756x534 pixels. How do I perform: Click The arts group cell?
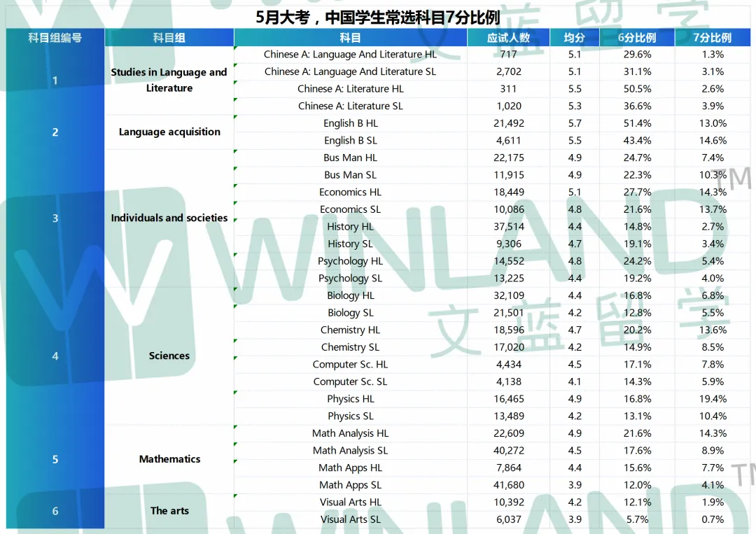[x=169, y=511]
